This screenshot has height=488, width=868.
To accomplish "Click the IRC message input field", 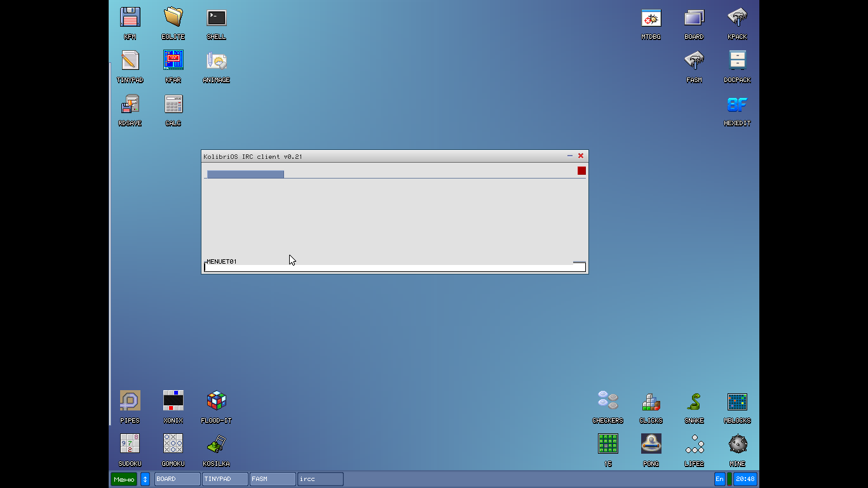I will point(394,268).
